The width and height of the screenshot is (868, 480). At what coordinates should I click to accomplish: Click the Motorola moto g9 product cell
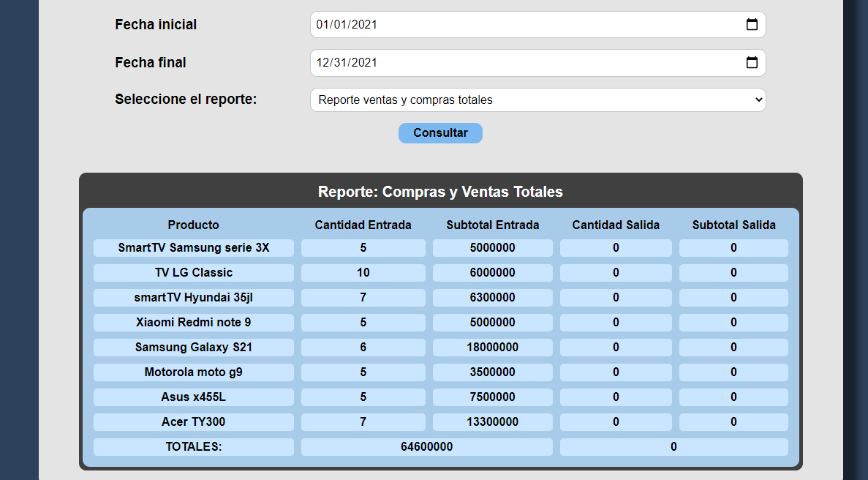[193, 372]
